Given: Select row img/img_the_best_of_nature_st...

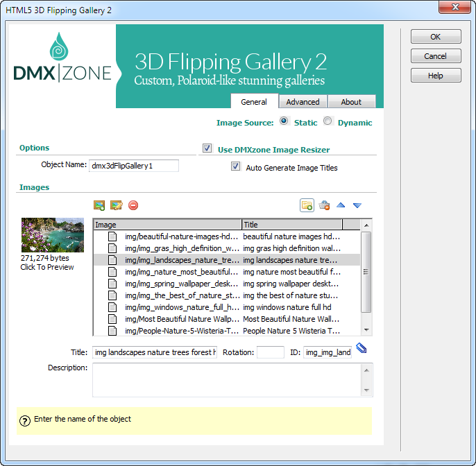Looking at the screenshot, I should point(227,295).
